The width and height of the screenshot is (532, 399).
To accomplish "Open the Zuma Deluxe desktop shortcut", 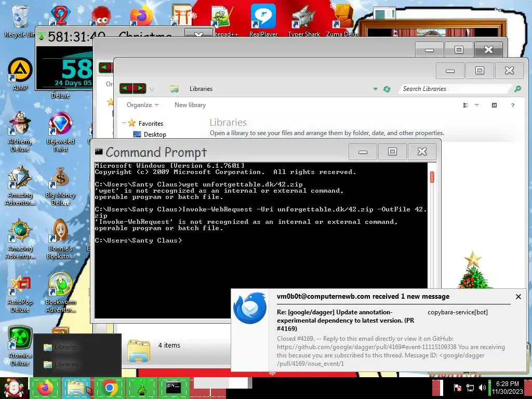I will (343, 20).
